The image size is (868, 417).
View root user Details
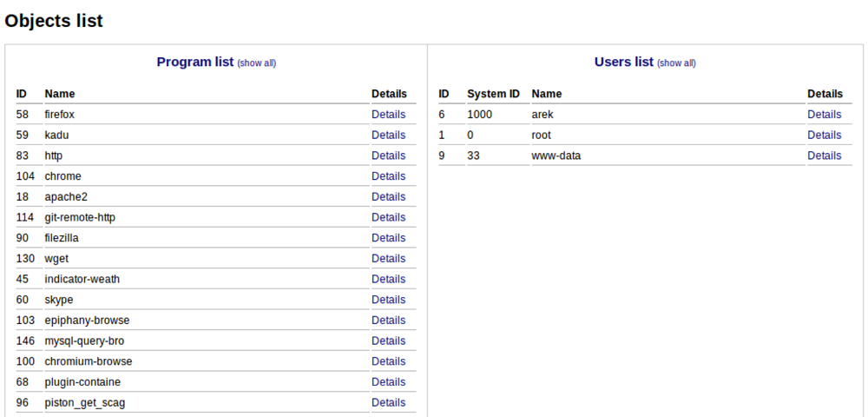tap(824, 136)
